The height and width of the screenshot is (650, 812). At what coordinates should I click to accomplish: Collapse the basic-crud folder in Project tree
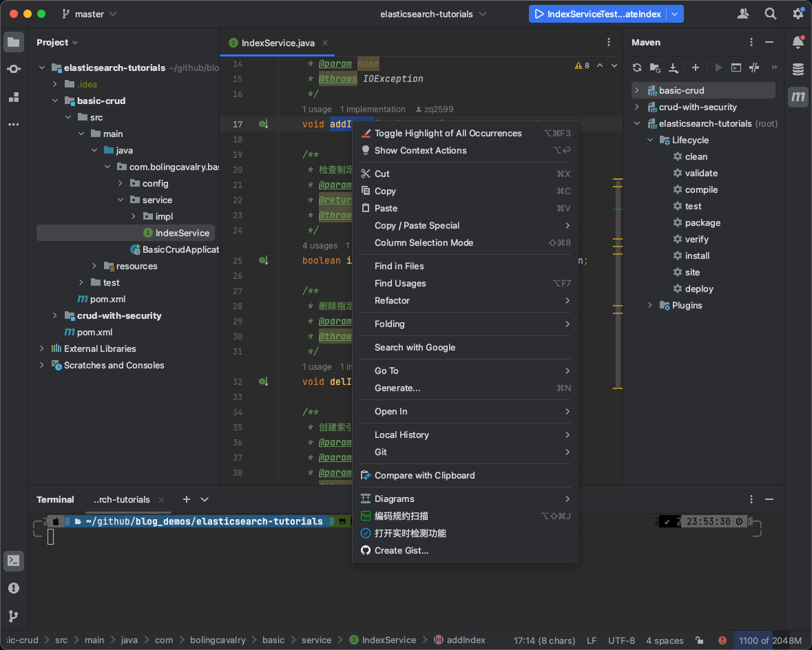click(55, 101)
